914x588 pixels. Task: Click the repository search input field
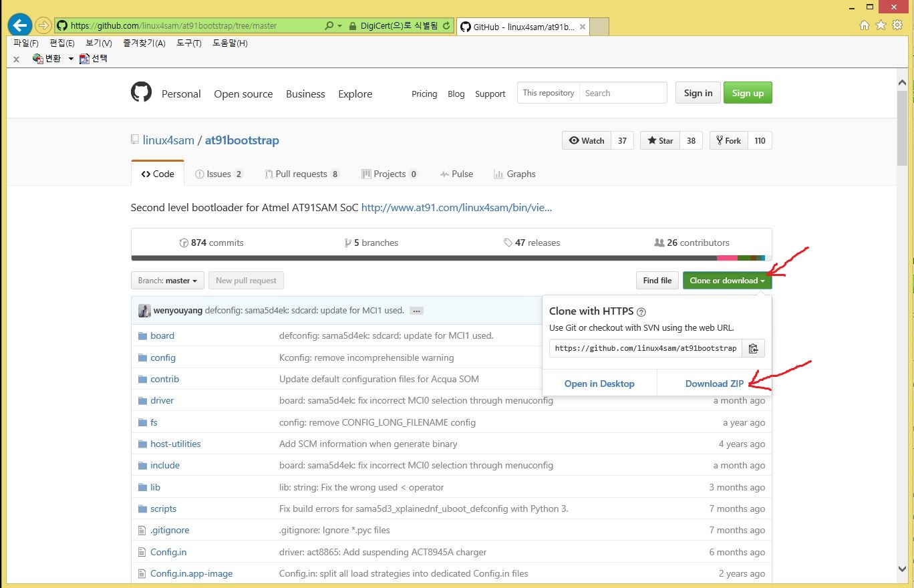click(623, 93)
